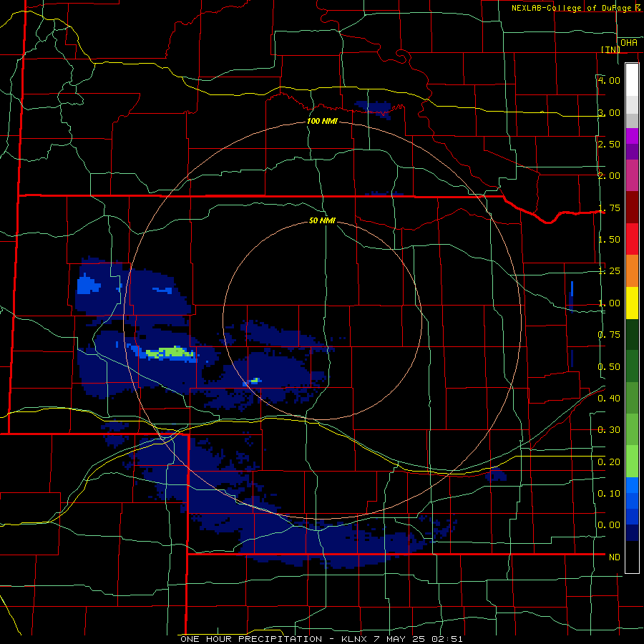Click the 0.40 legend value
The height and width of the screenshot is (644, 644).
pyautogui.click(x=609, y=399)
